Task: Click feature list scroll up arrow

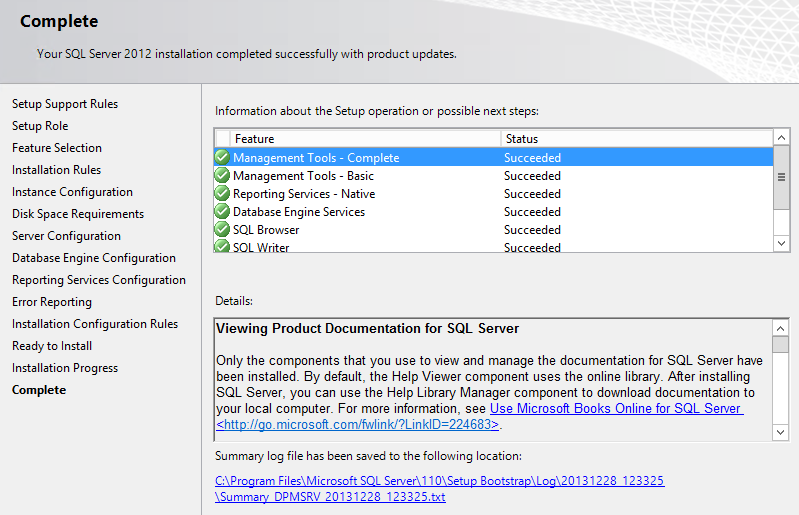Action: [x=781, y=138]
